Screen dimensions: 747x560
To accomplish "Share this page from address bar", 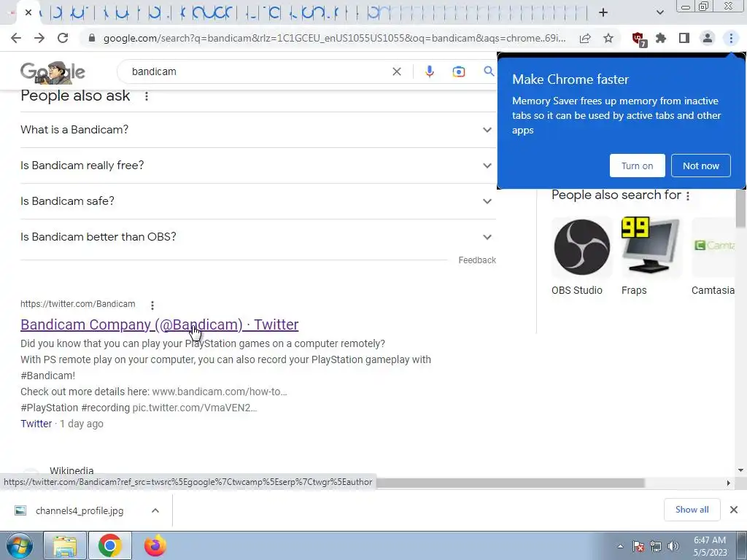I will [x=585, y=38].
